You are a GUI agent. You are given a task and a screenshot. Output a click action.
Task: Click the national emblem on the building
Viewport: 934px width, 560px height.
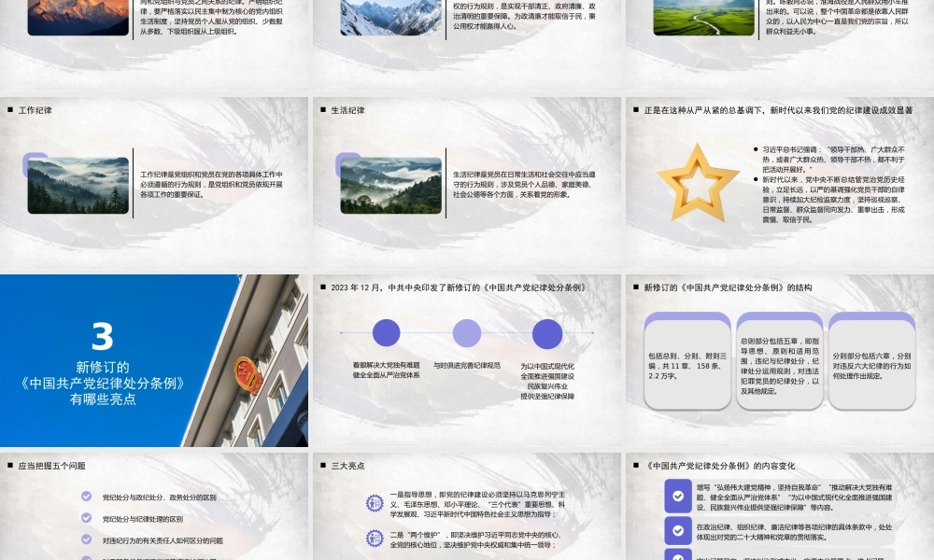248,375
